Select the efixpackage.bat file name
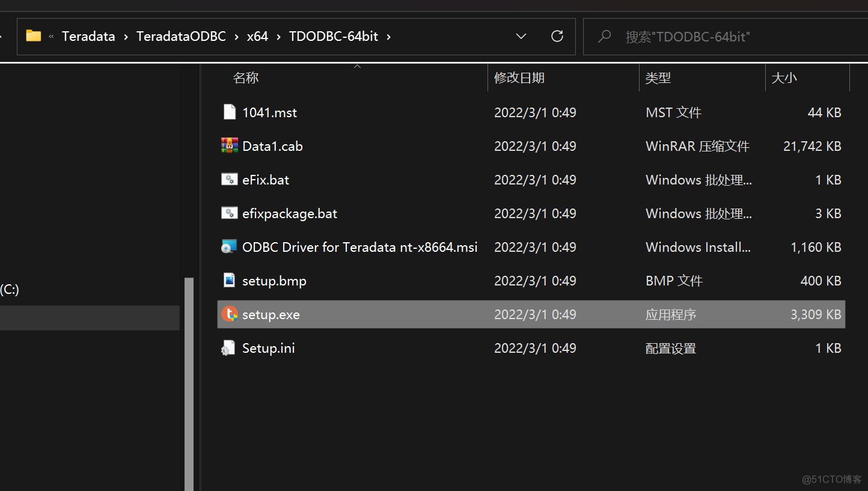 click(290, 213)
